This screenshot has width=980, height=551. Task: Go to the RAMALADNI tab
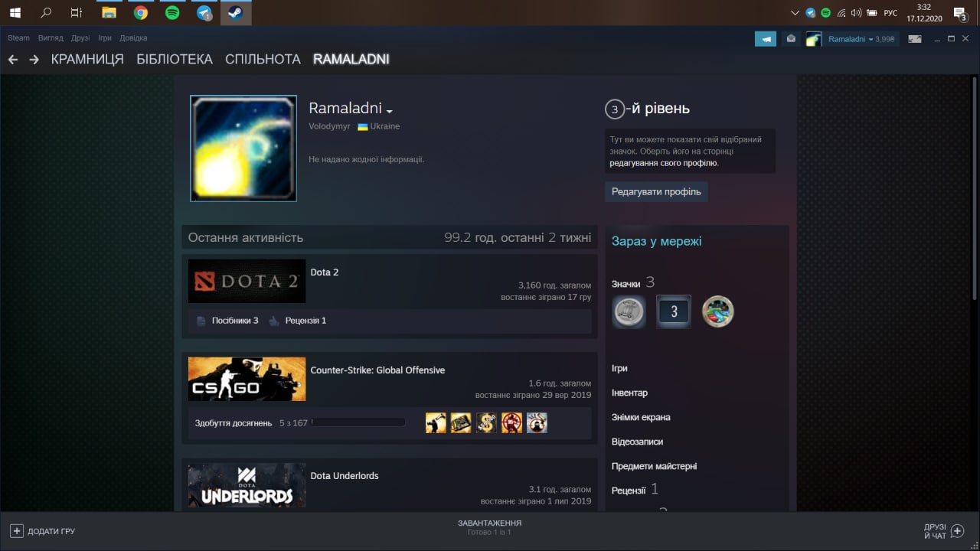pos(351,60)
